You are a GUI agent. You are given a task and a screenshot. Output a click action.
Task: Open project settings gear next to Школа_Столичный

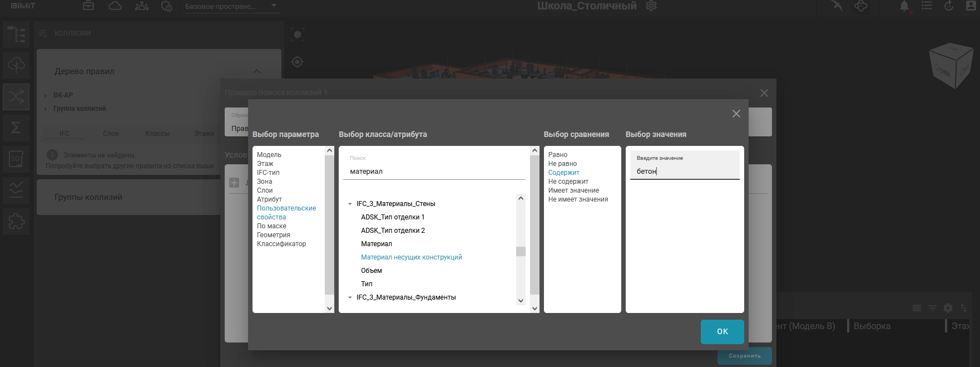651,6
